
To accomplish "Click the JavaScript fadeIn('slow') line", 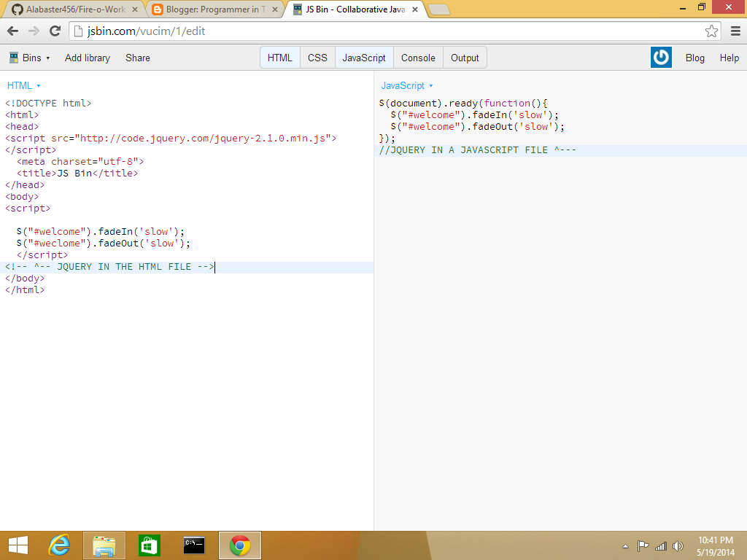I will coord(474,115).
